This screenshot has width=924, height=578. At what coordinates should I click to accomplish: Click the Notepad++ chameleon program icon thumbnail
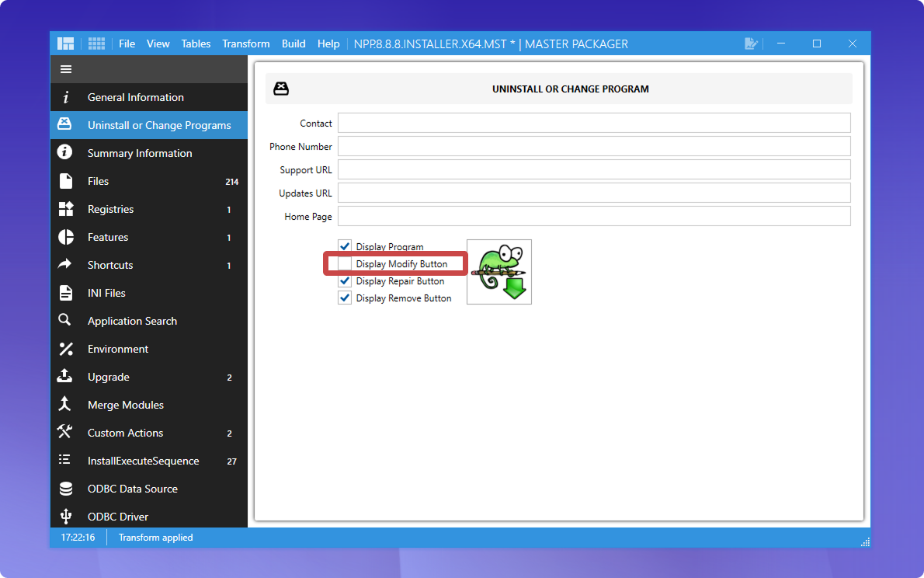[499, 272]
